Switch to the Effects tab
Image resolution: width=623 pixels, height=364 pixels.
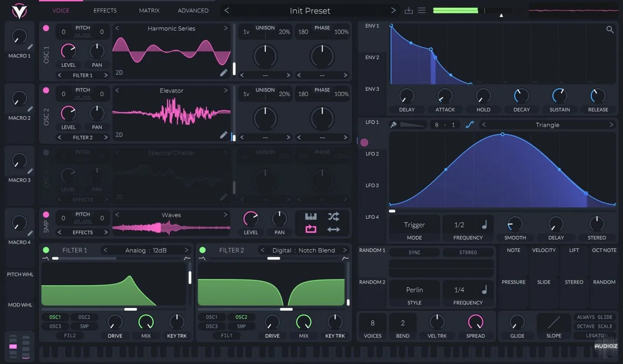click(x=105, y=10)
